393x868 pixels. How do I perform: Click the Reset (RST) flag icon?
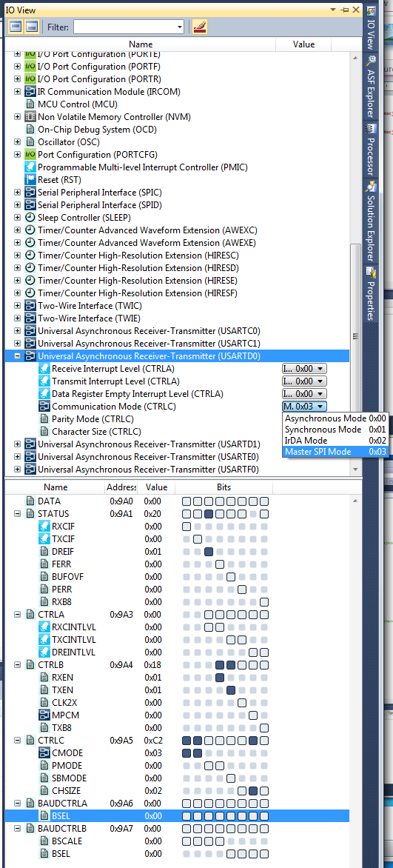pyautogui.click(x=30, y=180)
